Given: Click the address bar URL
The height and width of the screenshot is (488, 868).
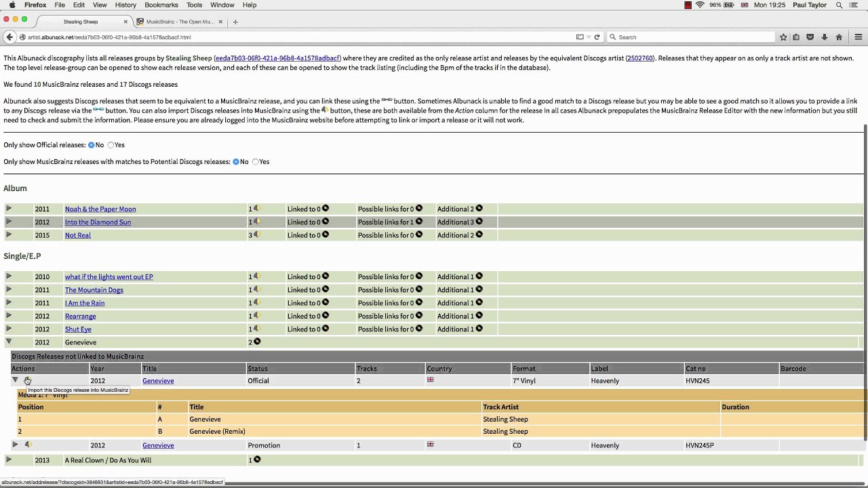Looking at the screenshot, I should pos(109,37).
